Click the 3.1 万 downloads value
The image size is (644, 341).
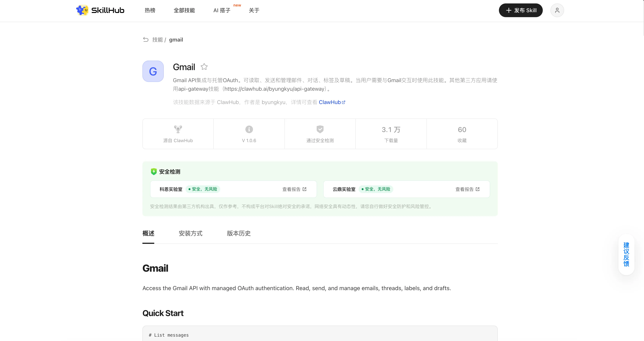click(x=391, y=130)
